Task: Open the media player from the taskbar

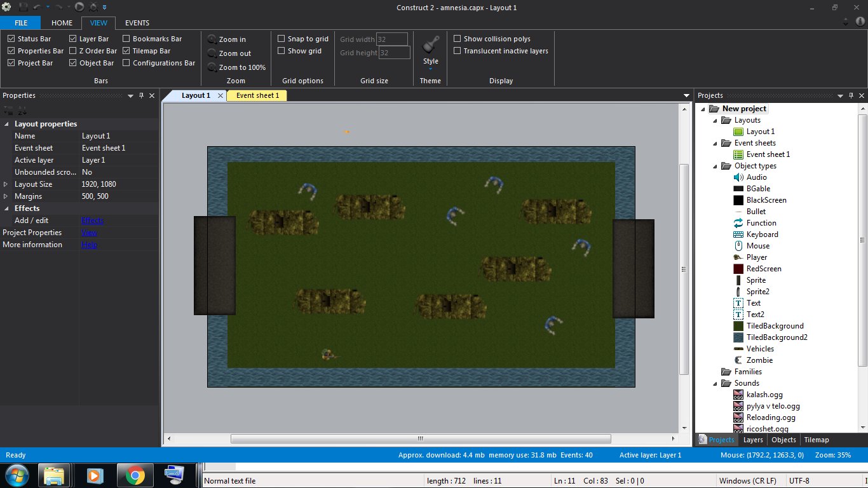Action: pyautogui.click(x=94, y=475)
